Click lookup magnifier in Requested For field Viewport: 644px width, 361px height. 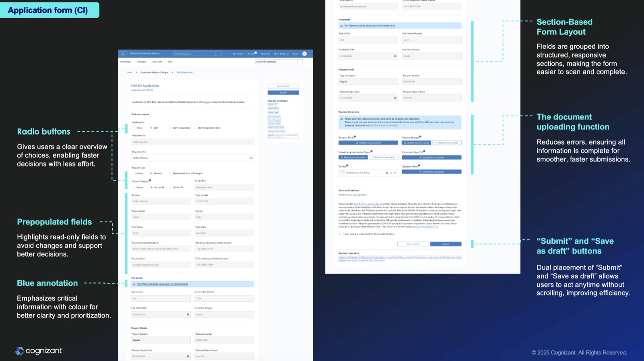(x=252, y=158)
